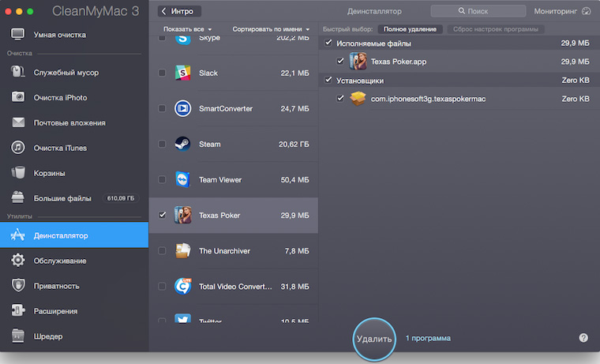Click the 1 программа link
Screen dimensions: 600x364
tap(428, 338)
